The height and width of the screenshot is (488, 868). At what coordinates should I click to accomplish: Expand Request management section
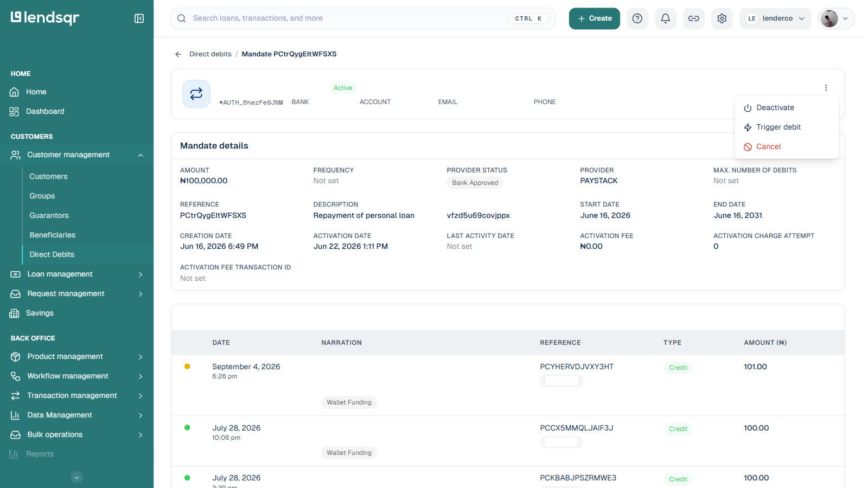pos(76,294)
